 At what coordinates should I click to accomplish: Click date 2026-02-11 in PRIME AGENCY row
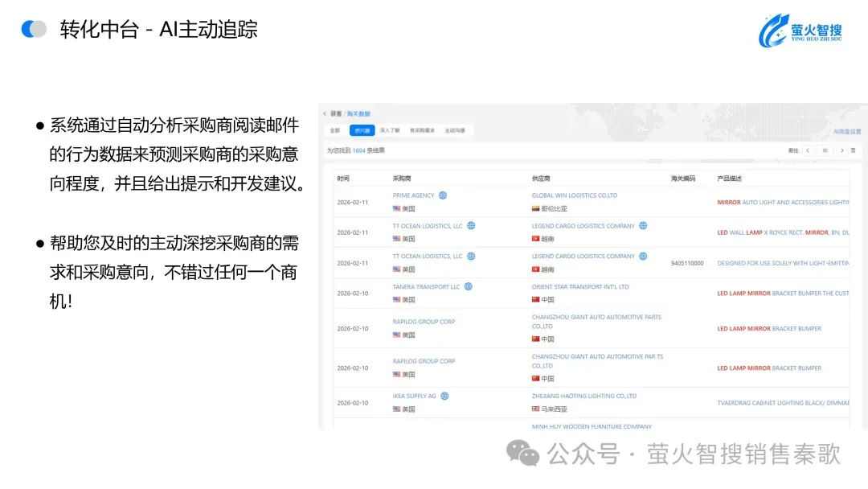pyautogui.click(x=353, y=203)
